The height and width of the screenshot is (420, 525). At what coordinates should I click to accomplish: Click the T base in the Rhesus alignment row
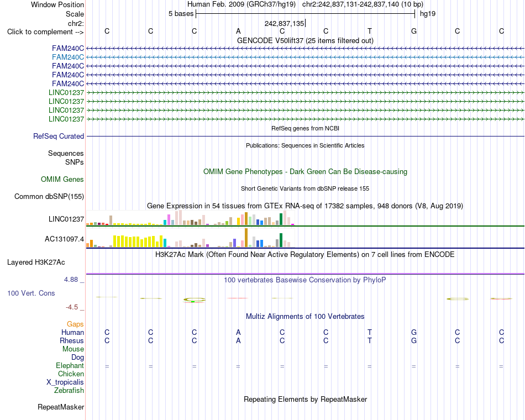tap(370, 340)
